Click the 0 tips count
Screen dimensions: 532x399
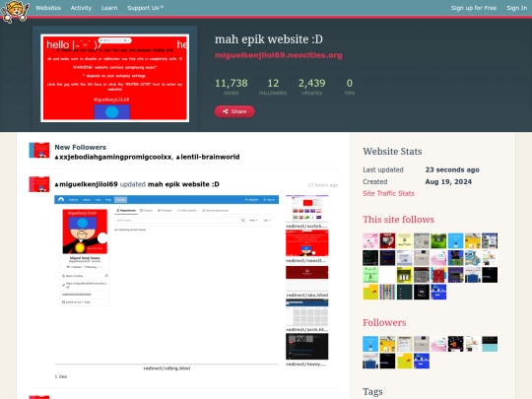point(350,87)
